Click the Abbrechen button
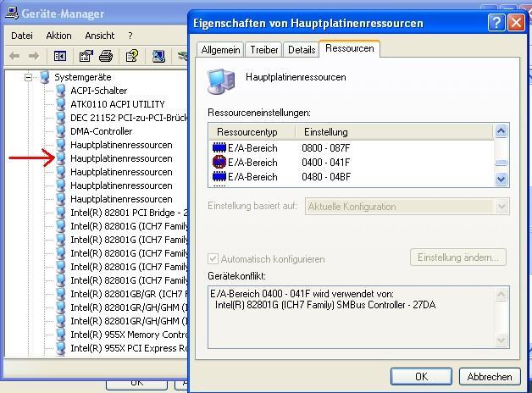 pos(490,376)
